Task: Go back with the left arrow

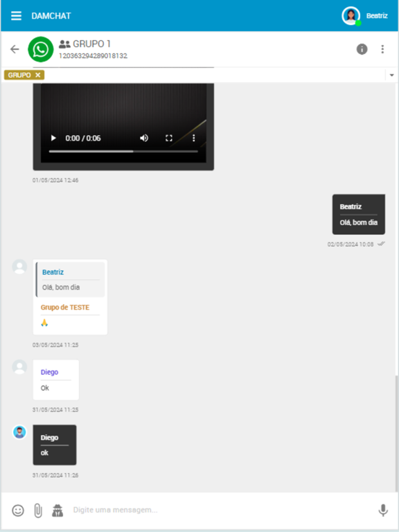Action: coord(15,49)
